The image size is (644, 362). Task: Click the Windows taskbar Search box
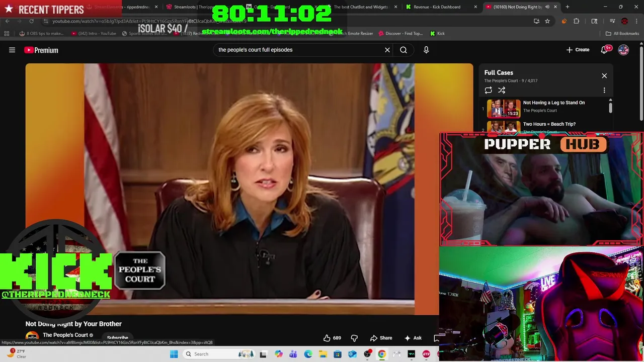point(218,354)
